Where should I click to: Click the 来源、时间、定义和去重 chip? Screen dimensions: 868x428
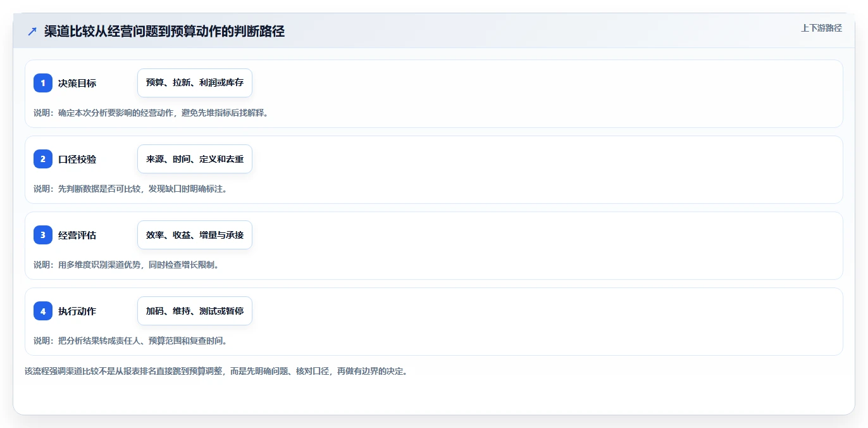pos(195,159)
